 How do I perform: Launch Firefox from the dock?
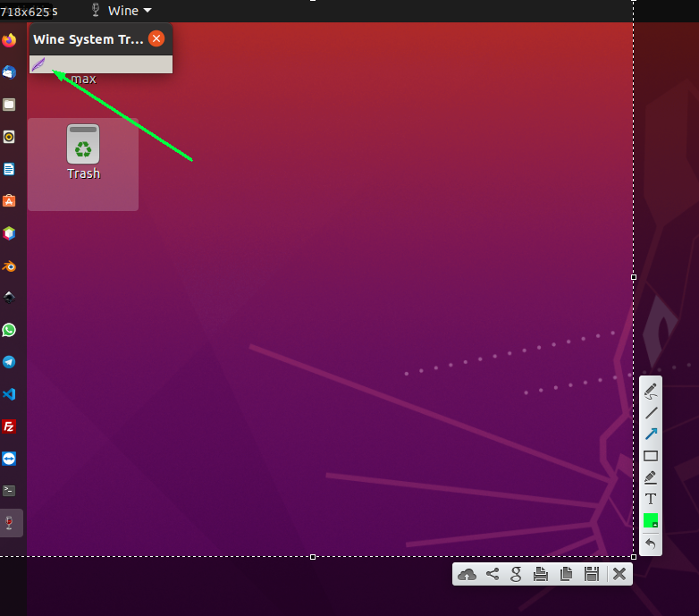pyautogui.click(x=9, y=40)
